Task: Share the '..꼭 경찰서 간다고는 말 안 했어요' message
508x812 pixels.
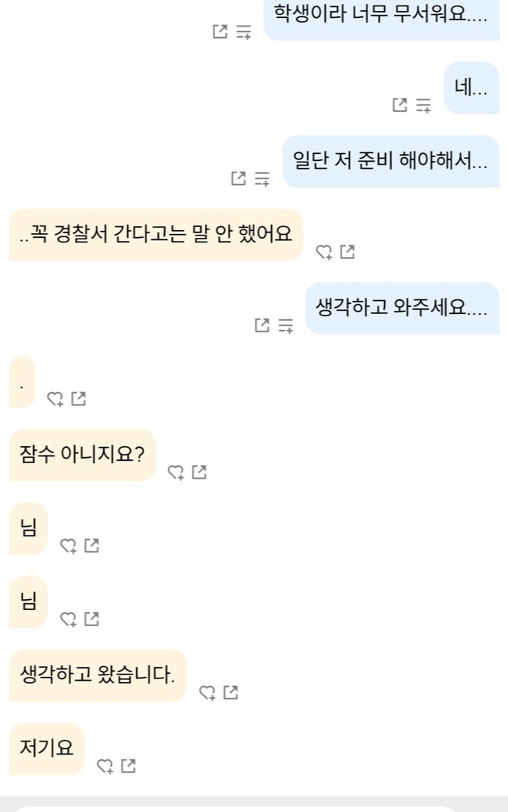Action: (348, 252)
